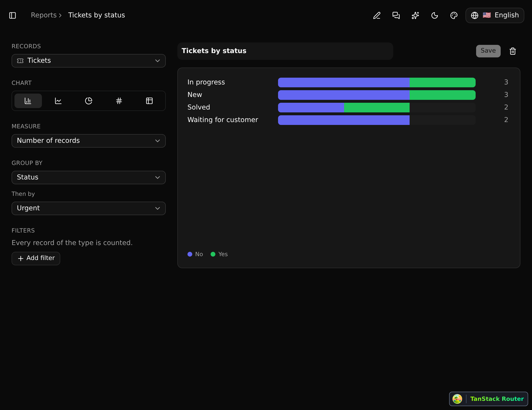Click the Yes legend entry

[x=219, y=254]
